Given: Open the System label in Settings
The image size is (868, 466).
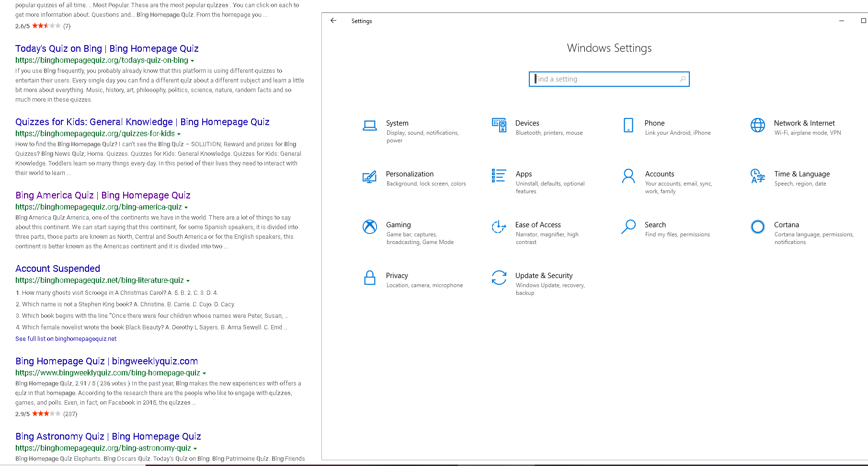Looking at the screenshot, I should click(x=397, y=123).
